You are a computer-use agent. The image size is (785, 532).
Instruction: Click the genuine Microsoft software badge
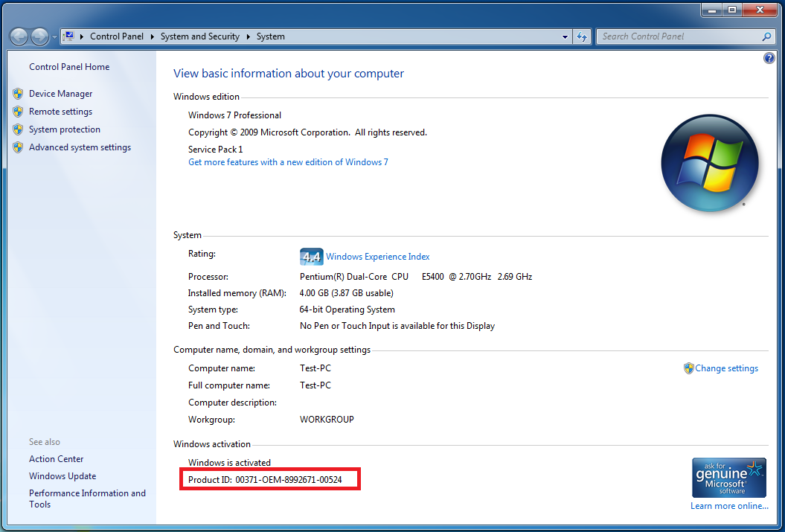[728, 477]
